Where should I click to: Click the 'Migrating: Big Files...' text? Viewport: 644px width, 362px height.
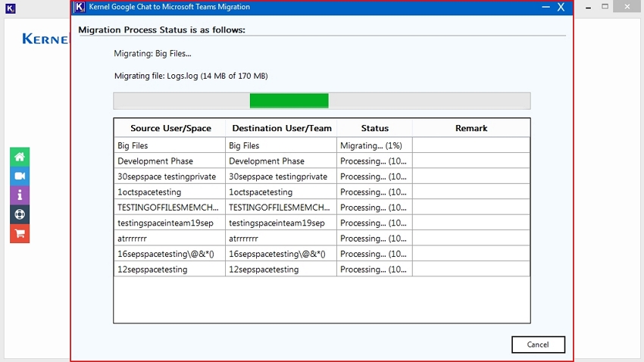pos(152,54)
